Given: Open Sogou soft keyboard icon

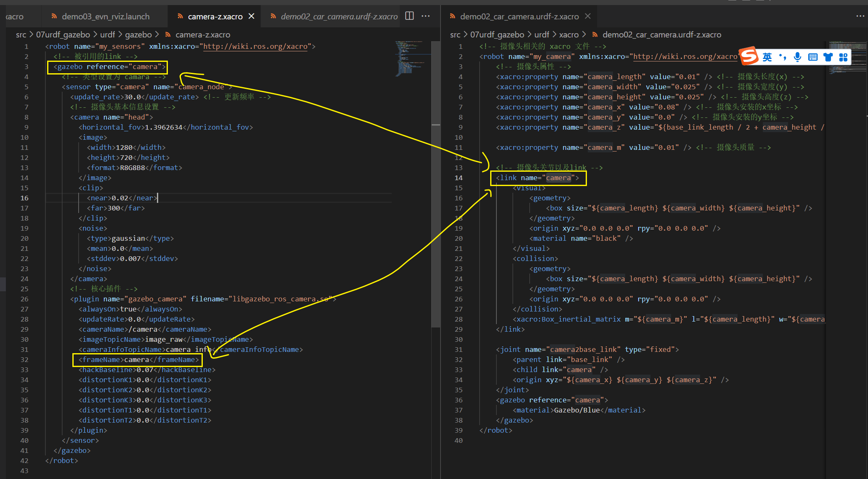Looking at the screenshot, I should coord(813,57).
